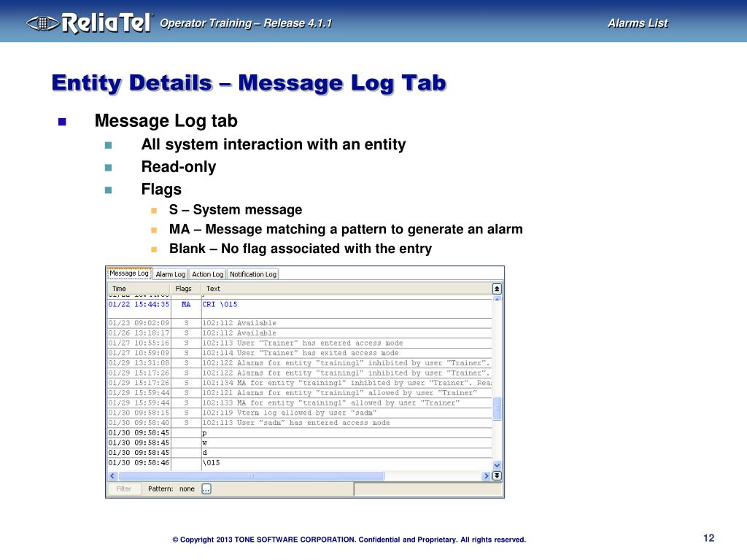Select the 01/26 13:18:17 log row

click(x=299, y=332)
